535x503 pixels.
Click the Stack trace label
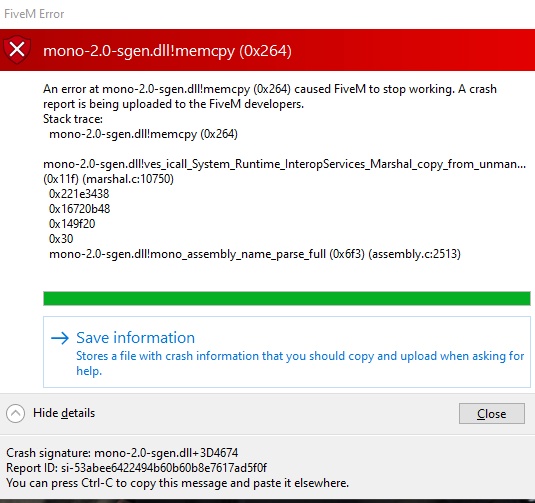pyautogui.click(x=73, y=119)
